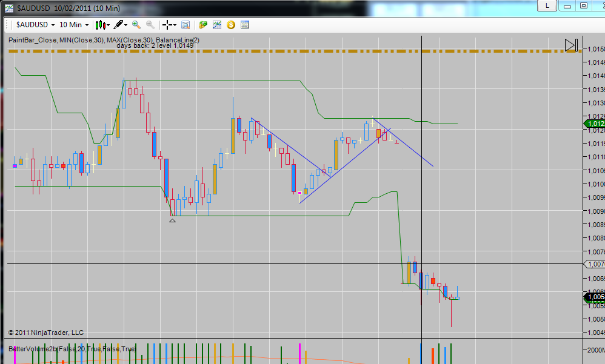This screenshot has width=605, height=364.
Task: Click the L link button in title bar
Action: click(x=547, y=5)
